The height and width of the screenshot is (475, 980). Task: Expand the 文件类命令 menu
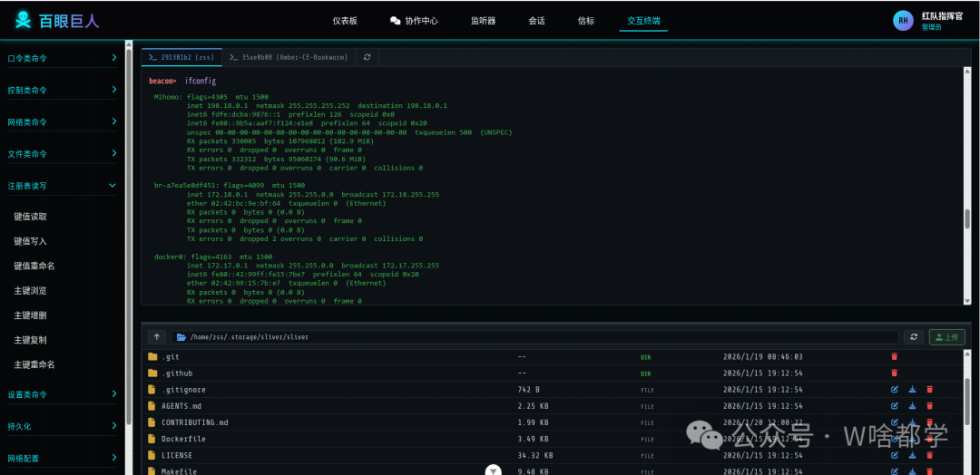[62, 153]
